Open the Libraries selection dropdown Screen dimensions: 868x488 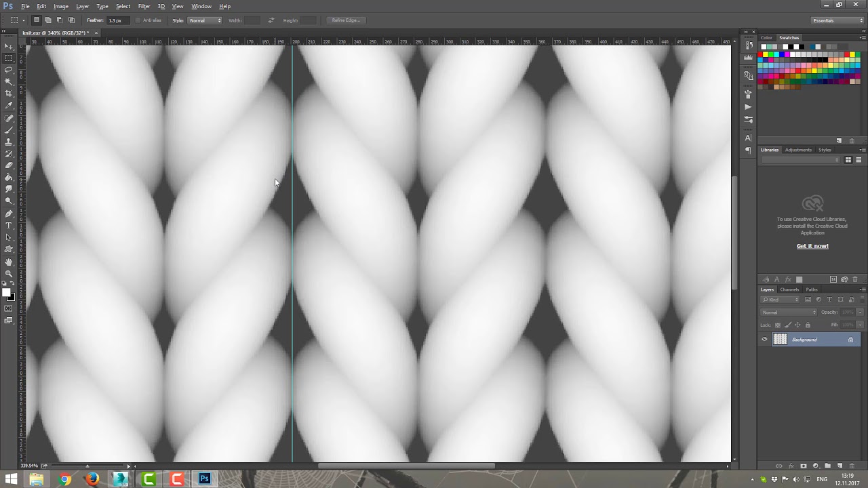point(801,160)
